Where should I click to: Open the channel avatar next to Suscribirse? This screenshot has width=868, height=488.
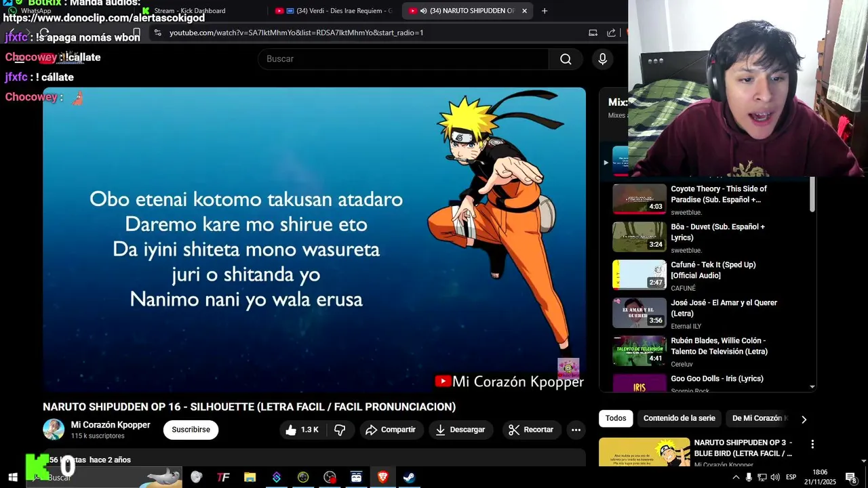click(x=54, y=430)
